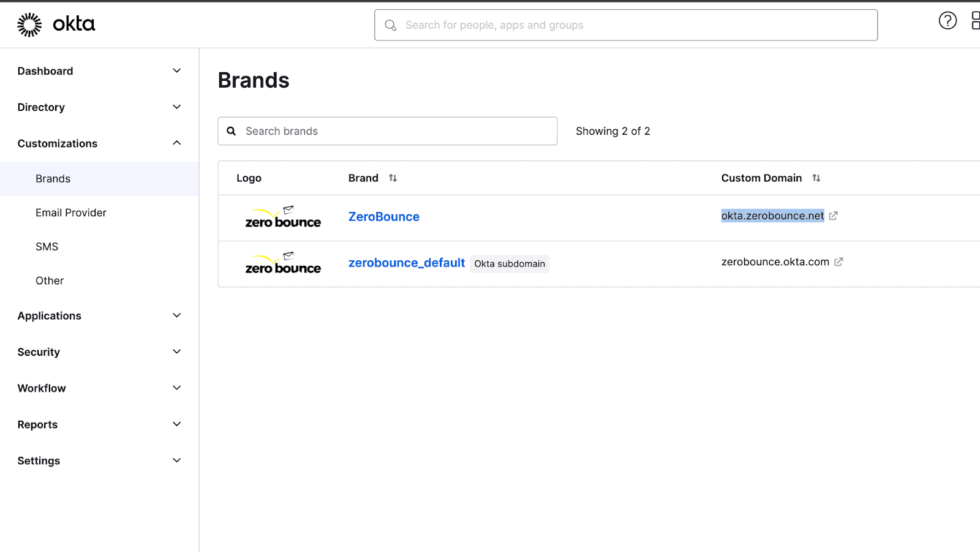Select SMS in the sidebar

(47, 246)
